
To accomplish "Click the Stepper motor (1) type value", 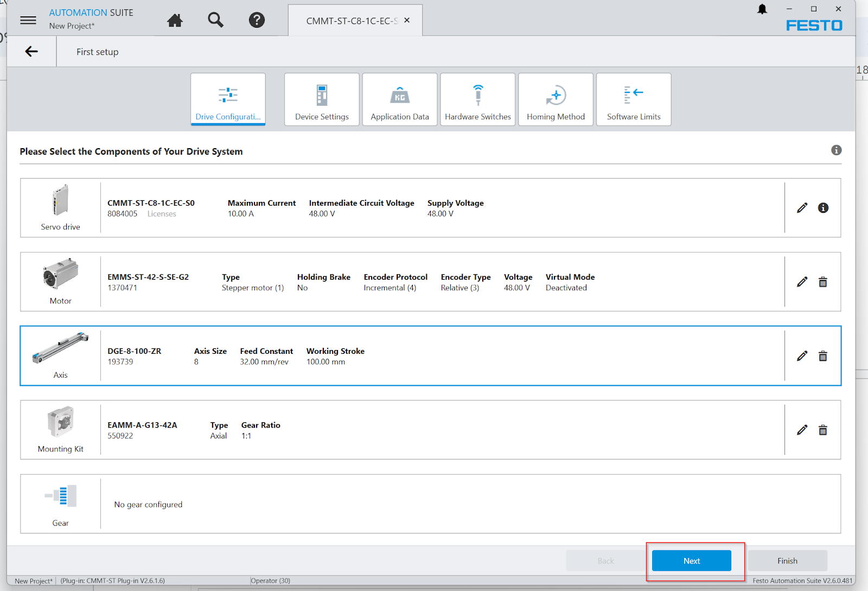I will tap(253, 288).
